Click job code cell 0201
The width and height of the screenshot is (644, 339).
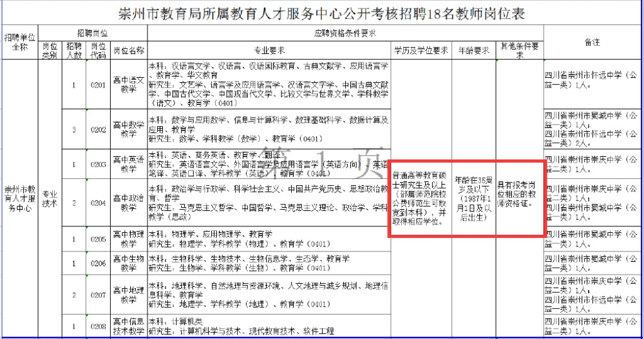(x=98, y=84)
